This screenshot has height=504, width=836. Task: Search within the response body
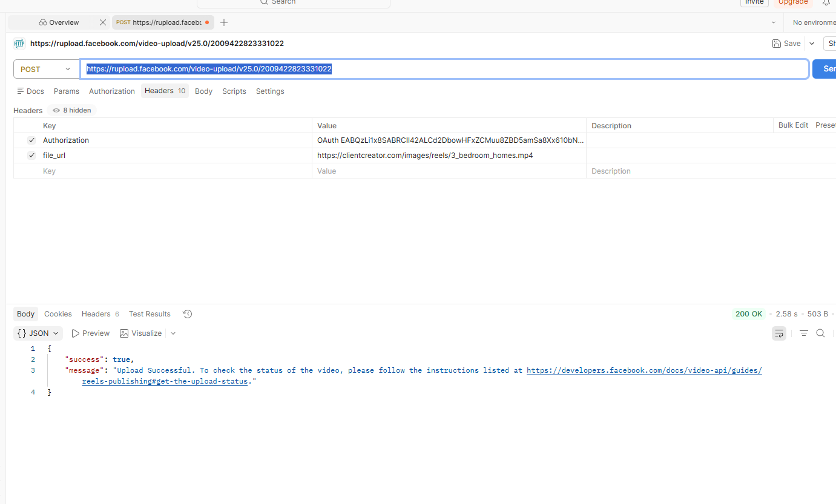pos(820,333)
